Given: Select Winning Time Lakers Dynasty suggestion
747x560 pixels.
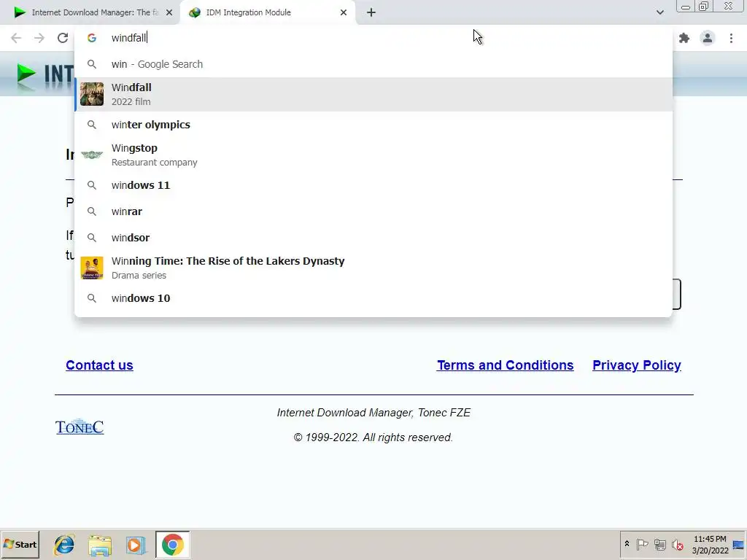Looking at the screenshot, I should 373,268.
